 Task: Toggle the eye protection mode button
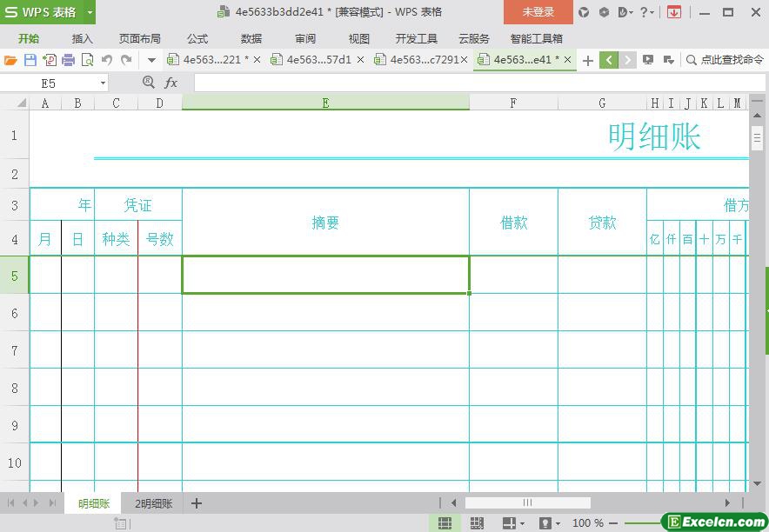(545, 523)
